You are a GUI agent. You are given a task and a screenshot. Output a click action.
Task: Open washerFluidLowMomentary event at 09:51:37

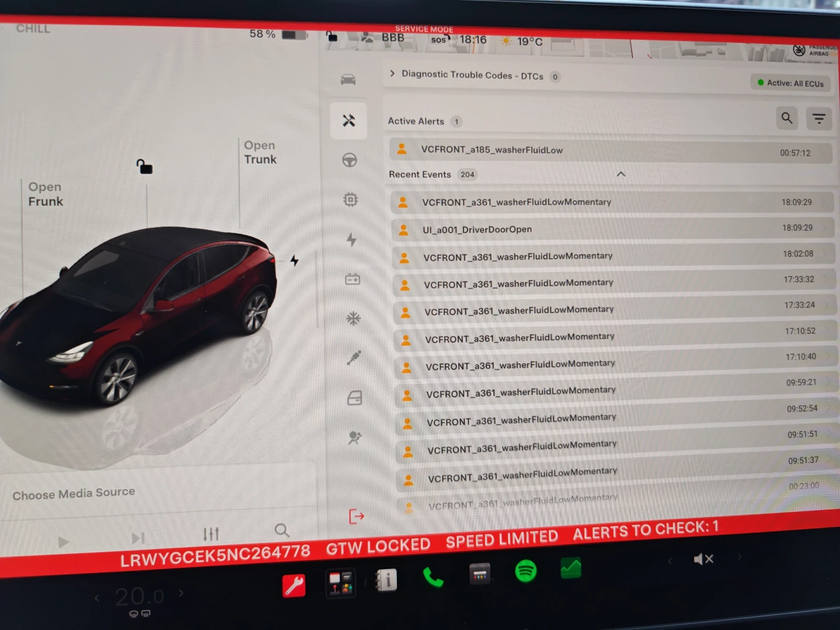pos(617,470)
